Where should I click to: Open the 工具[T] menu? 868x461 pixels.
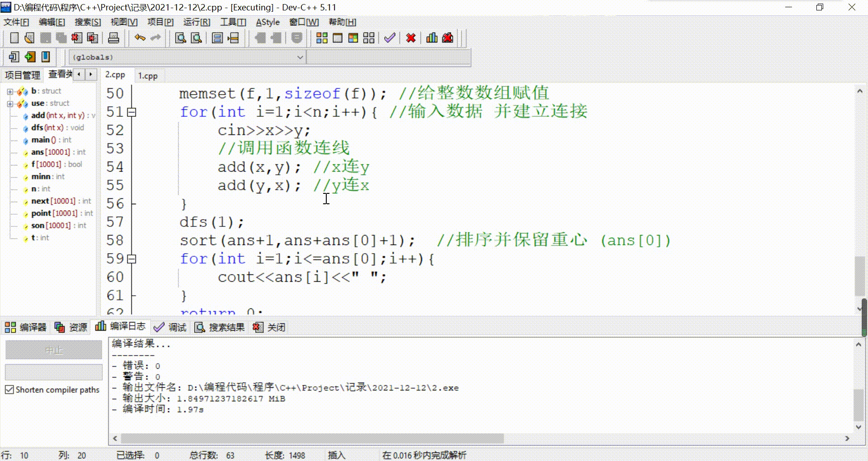[x=233, y=22]
